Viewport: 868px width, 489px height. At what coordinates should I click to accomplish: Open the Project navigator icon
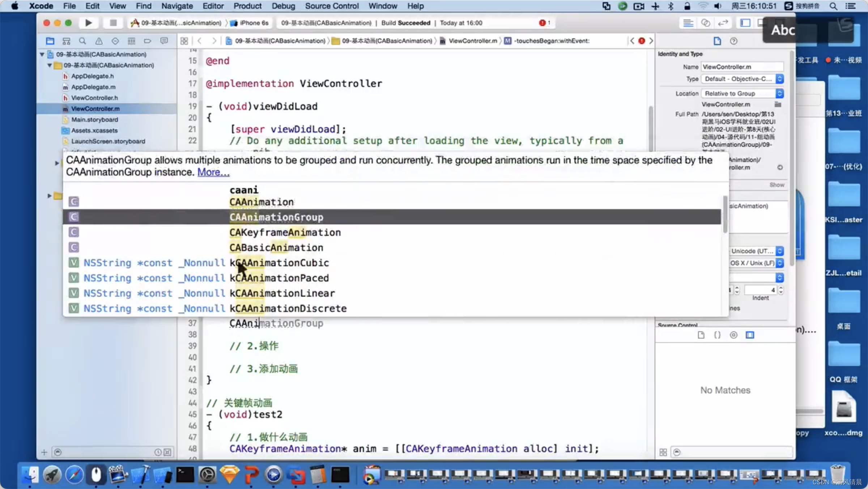tap(50, 41)
